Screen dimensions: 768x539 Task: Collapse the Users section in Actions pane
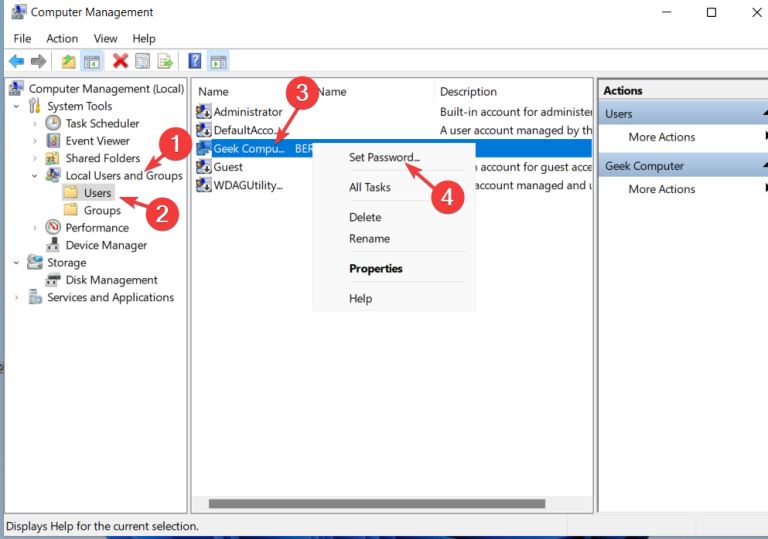765,114
